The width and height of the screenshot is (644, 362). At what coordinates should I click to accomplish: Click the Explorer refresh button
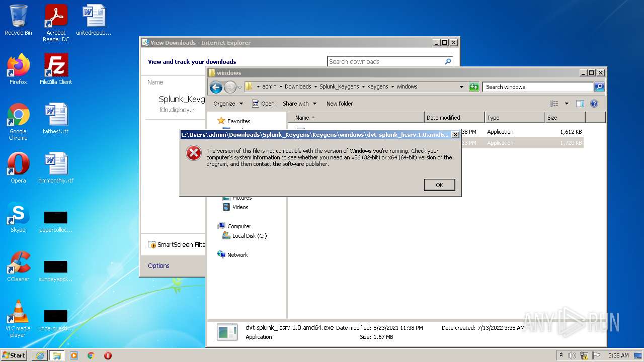473,87
